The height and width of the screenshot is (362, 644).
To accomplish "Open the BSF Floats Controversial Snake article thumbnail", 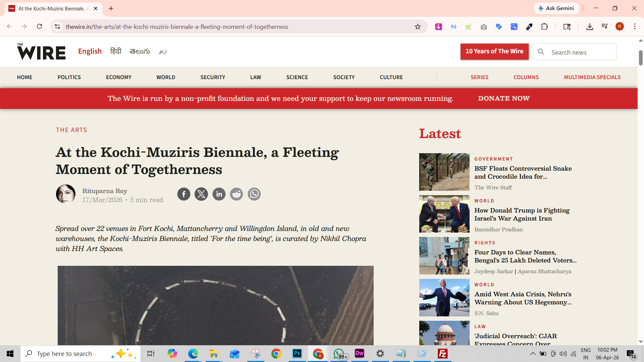I will tap(444, 172).
